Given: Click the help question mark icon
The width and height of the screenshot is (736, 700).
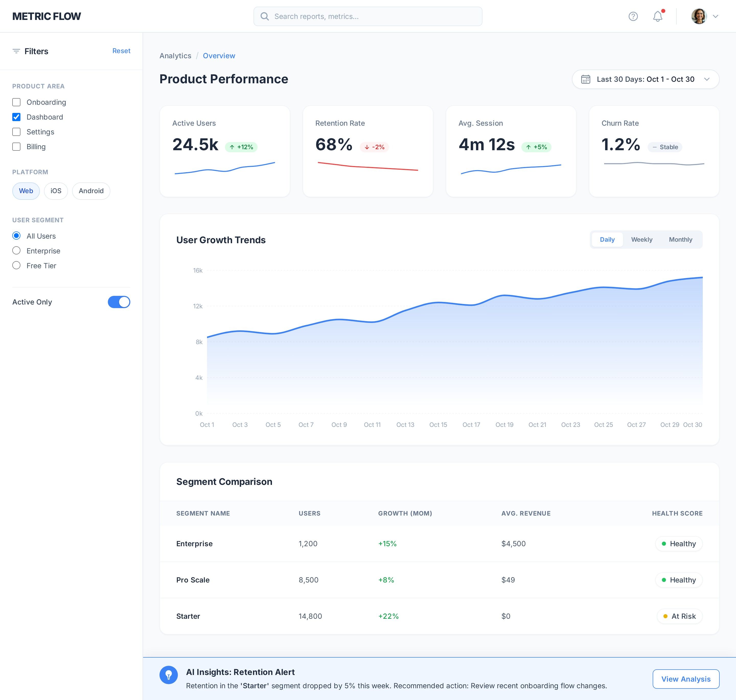Looking at the screenshot, I should click(x=633, y=16).
